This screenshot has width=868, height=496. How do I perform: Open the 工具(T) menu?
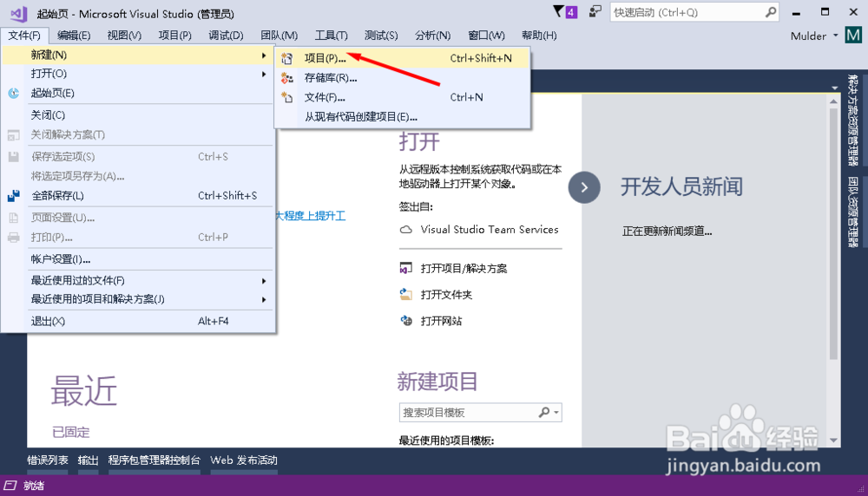coord(331,36)
